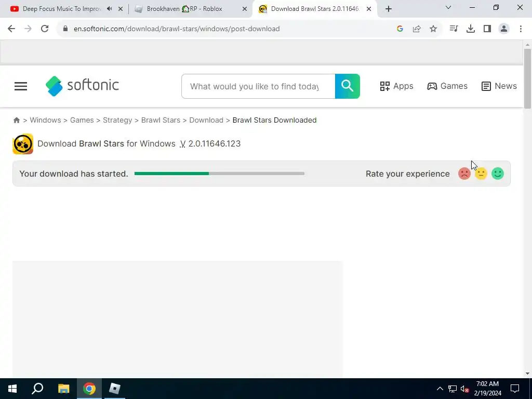This screenshot has width=532, height=399.
Task: Bookmark this page with the star icon
Action: [x=433, y=29]
